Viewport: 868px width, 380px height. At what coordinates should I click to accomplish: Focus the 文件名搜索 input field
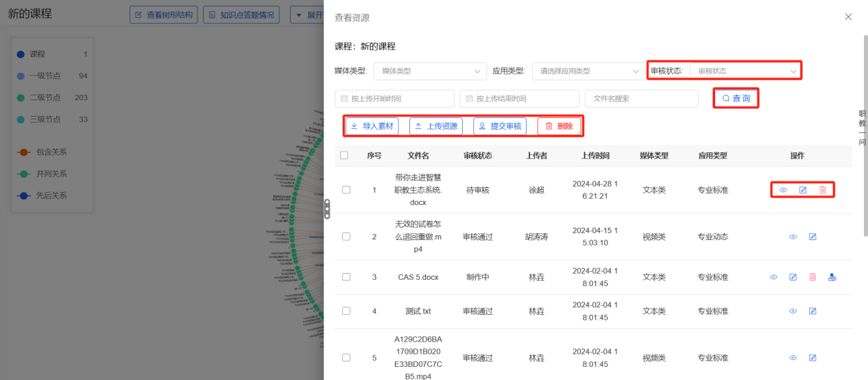pos(641,99)
